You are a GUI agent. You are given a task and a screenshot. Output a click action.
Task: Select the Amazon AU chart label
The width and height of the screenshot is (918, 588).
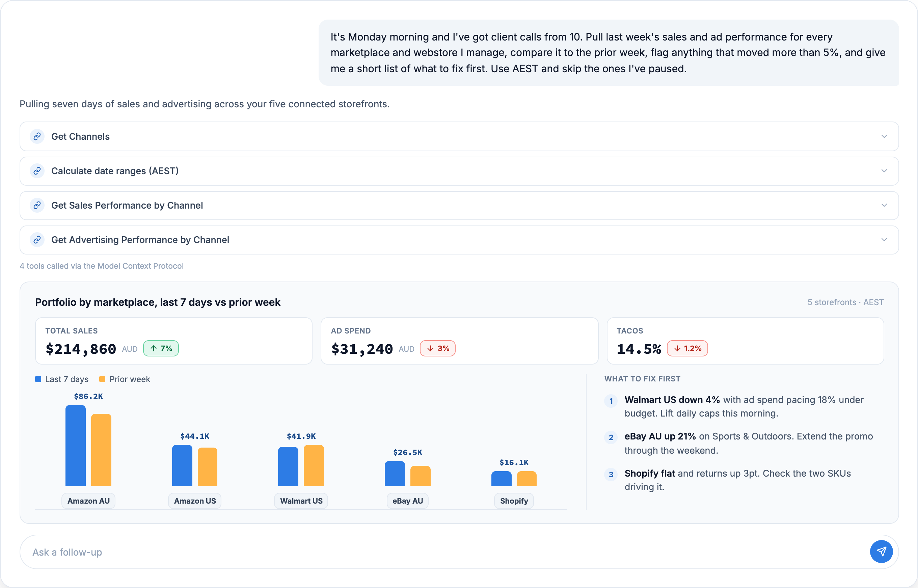[x=88, y=501]
